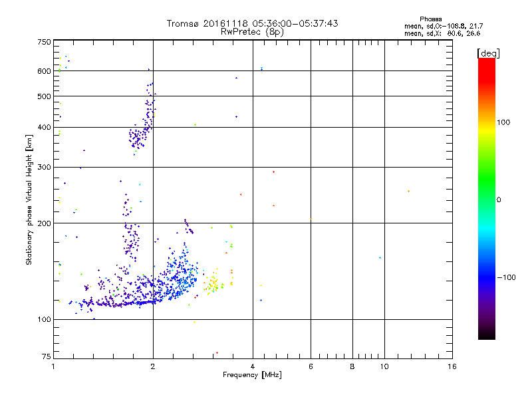Click the subtitle "RwPretec (8p)"
The image size is (532, 399).
pyautogui.click(x=252, y=32)
